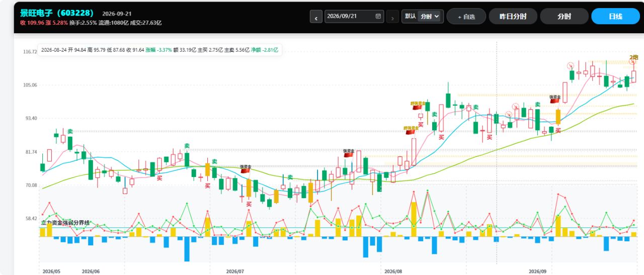Click header date 2026-09-21 beside stock name
This screenshot has width=644, height=275.
[x=117, y=14]
